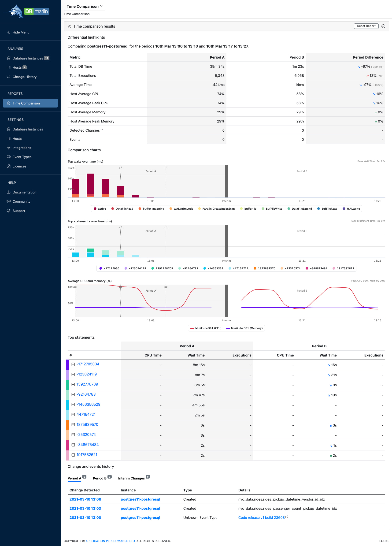View the Licences page
Image resolution: width=392 pixels, height=546 pixels.
[x=19, y=166]
